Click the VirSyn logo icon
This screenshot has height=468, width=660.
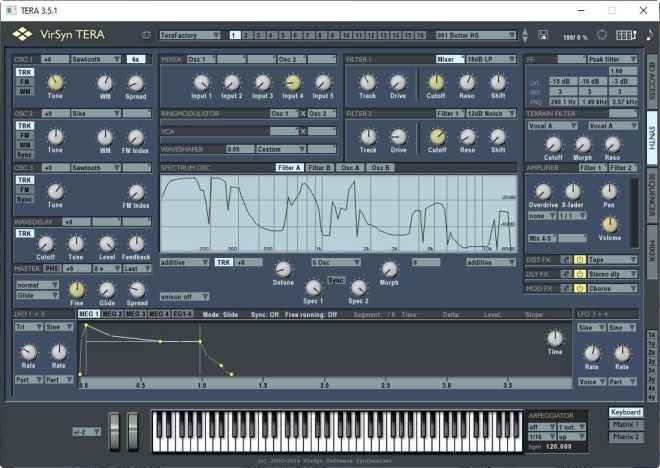tap(22, 34)
